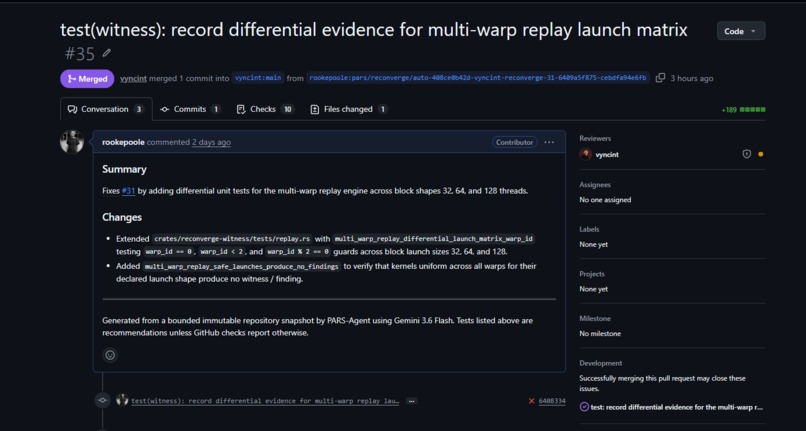Image resolution: width=806 pixels, height=431 pixels.
Task: Open rookepoole's avatar thumbnail
Action: coord(72,142)
